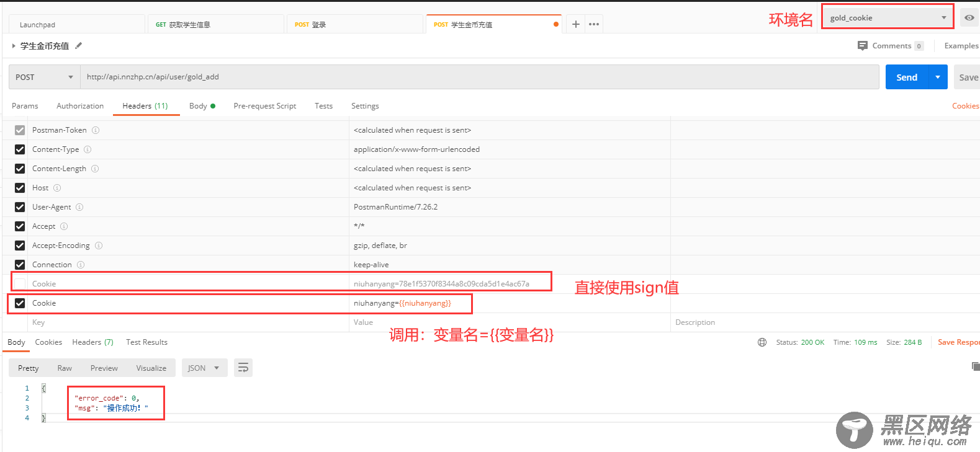980x452 pixels.
Task: Open the Test Results tab
Action: click(x=146, y=342)
